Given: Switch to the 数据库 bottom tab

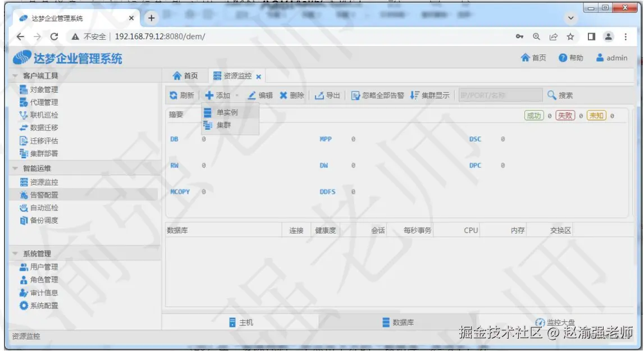Looking at the screenshot, I should pos(398,322).
